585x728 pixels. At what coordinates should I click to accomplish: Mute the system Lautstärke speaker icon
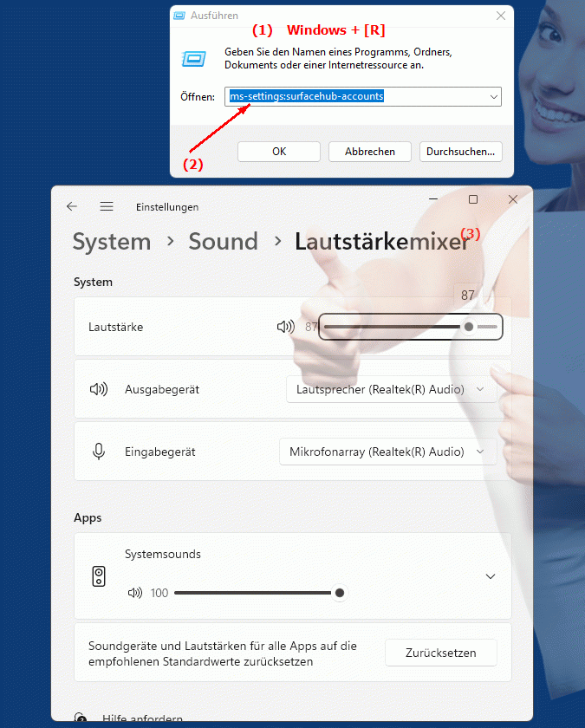(285, 327)
